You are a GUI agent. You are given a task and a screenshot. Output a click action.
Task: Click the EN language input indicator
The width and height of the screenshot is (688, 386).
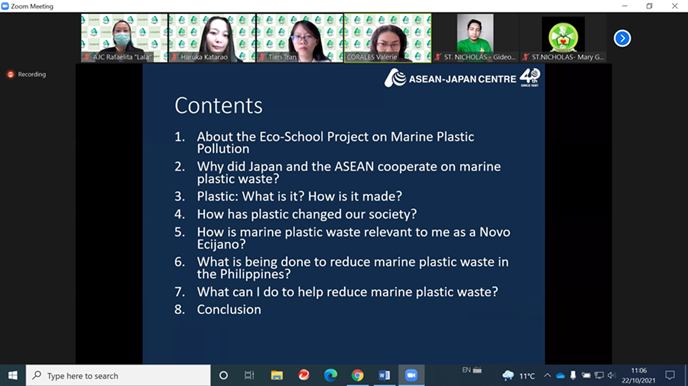pos(466,370)
